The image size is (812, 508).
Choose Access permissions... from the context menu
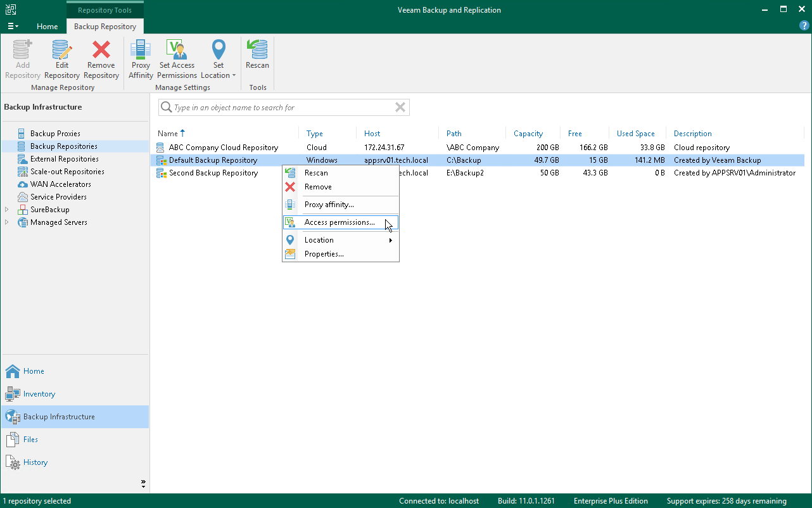341,222
